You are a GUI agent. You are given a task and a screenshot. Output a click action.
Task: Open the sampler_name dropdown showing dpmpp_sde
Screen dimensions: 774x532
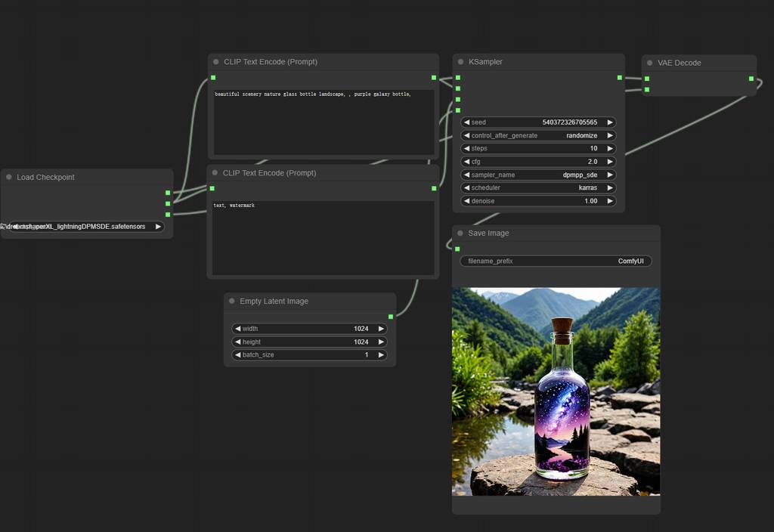538,175
